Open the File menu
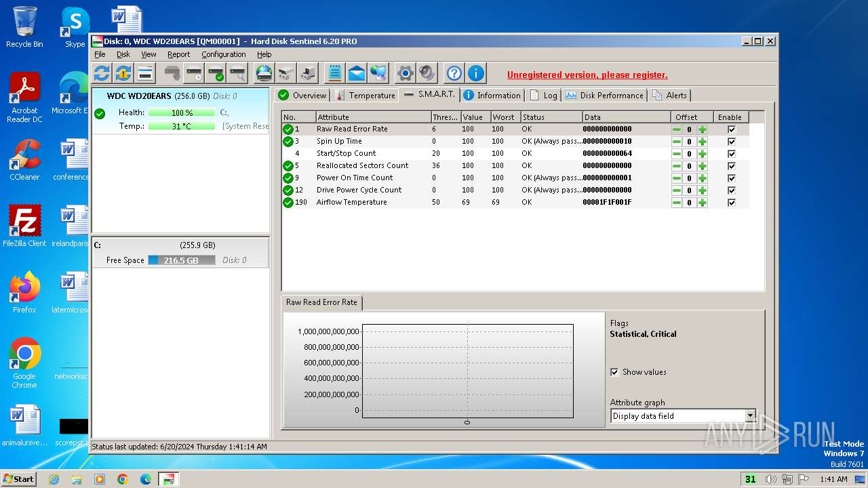Viewport: 868px width, 488px height. [x=100, y=54]
